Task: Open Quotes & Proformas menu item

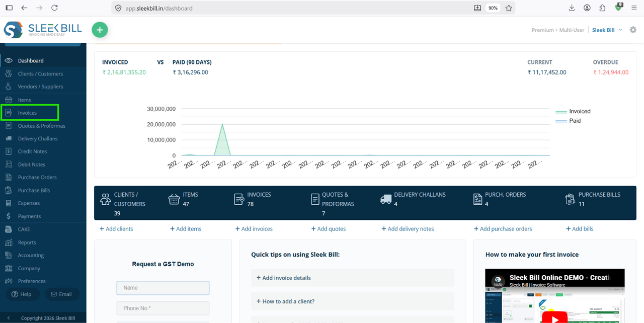Action: point(42,126)
